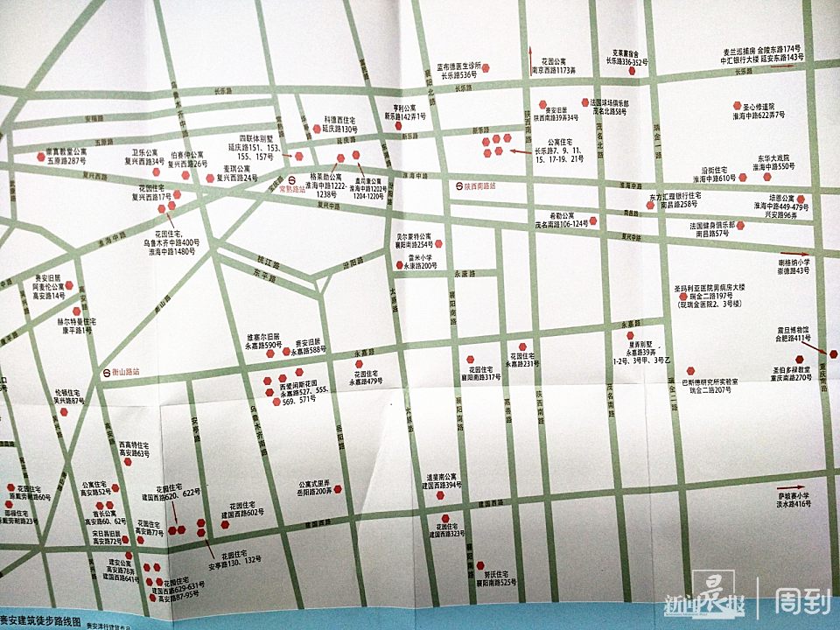The width and height of the screenshot is (840, 630).
Task: Select the 希勒公寓 hexagon marker
Action: [x=594, y=220]
